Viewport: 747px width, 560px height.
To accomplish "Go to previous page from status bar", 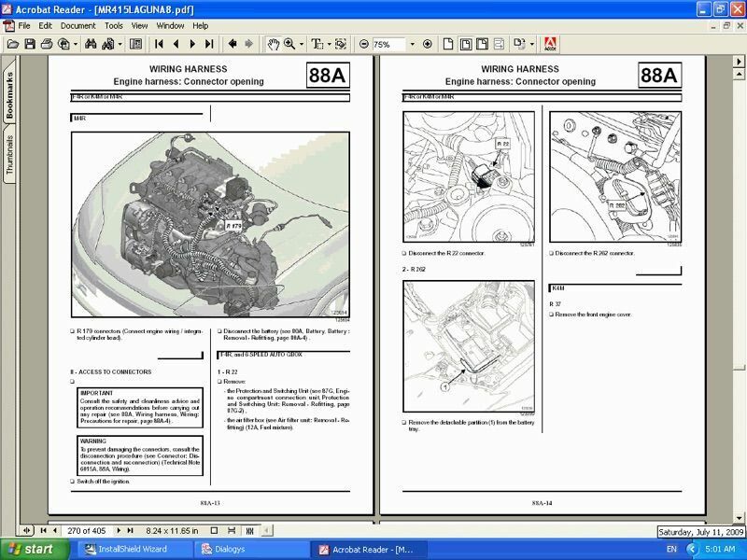I will pos(55,530).
